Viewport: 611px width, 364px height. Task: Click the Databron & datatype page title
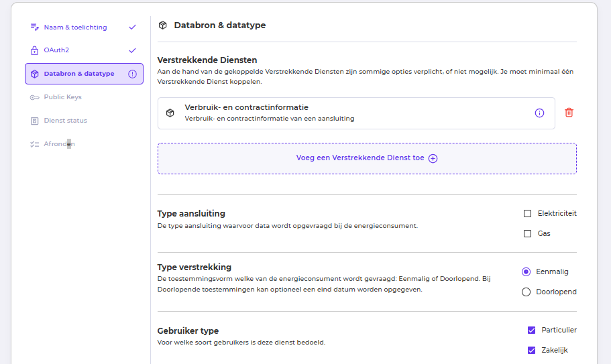point(220,25)
